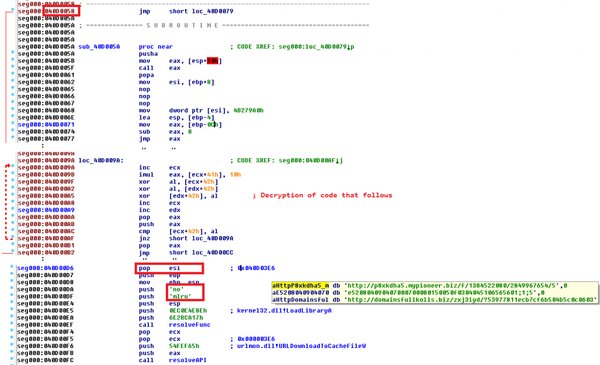Screen dimensions: 600x365
Task: Click 'Decryption of code that follows' comment
Action: [x=323, y=195]
